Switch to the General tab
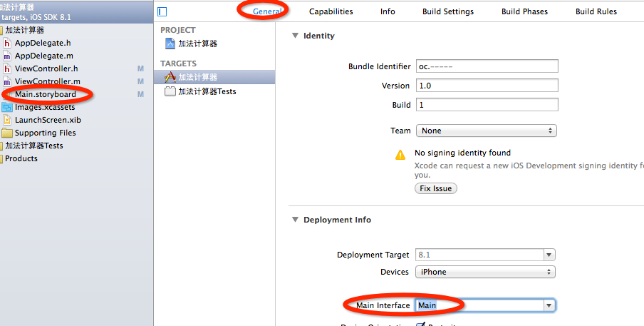 [x=267, y=11]
